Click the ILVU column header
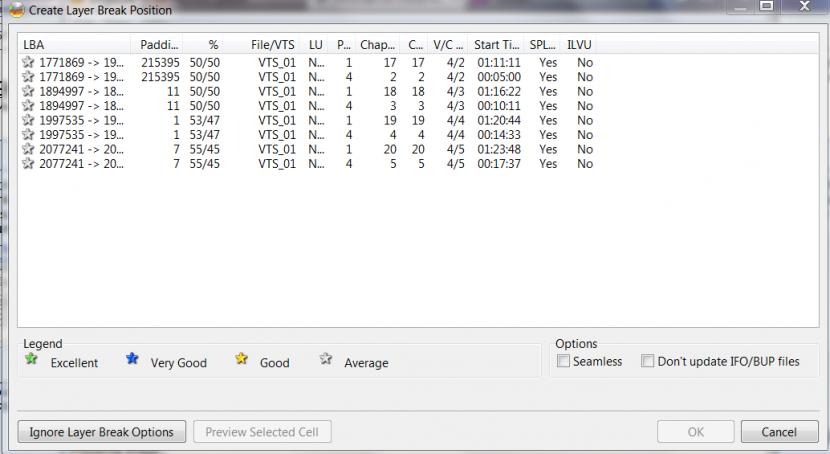The height and width of the screenshot is (454, 830). point(579,45)
